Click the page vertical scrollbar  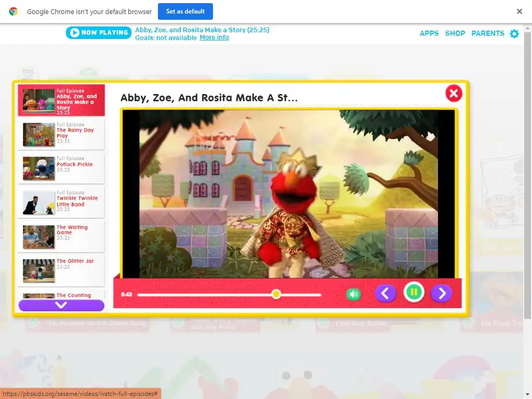coord(528,175)
